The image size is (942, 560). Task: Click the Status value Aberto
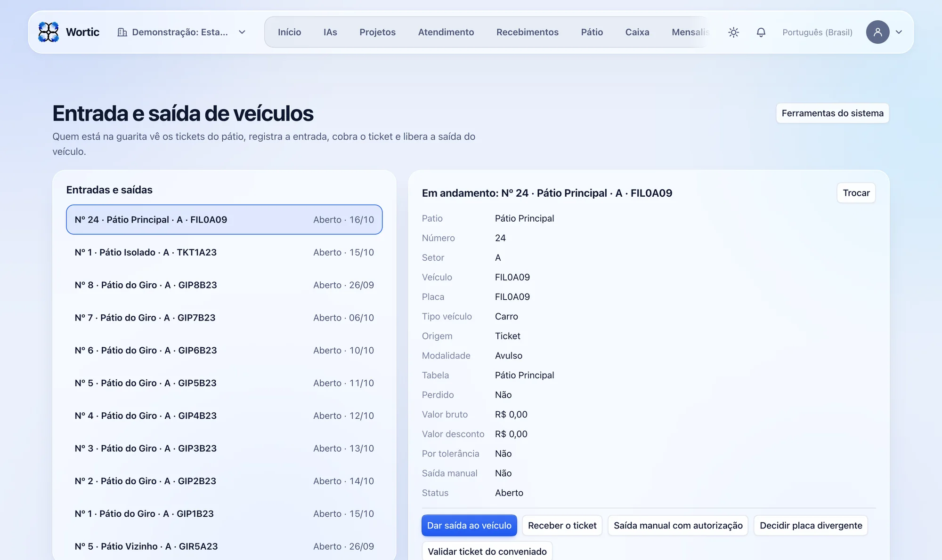(509, 493)
